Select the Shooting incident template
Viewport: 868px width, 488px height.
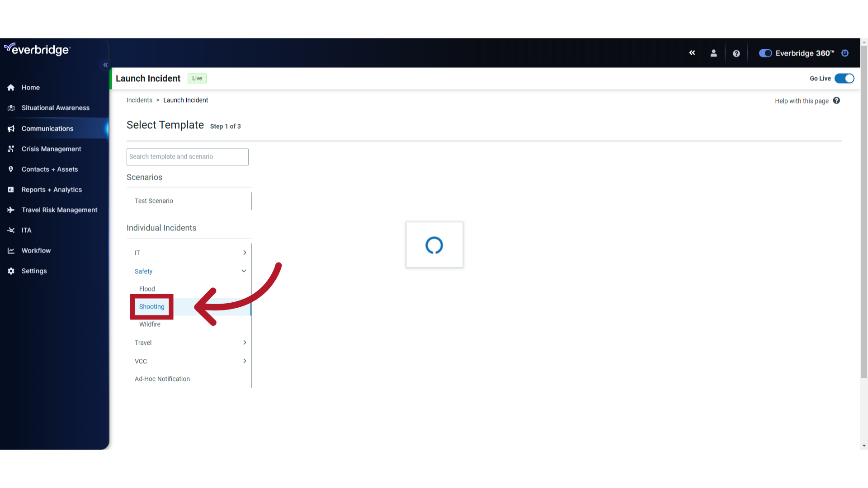(x=151, y=306)
